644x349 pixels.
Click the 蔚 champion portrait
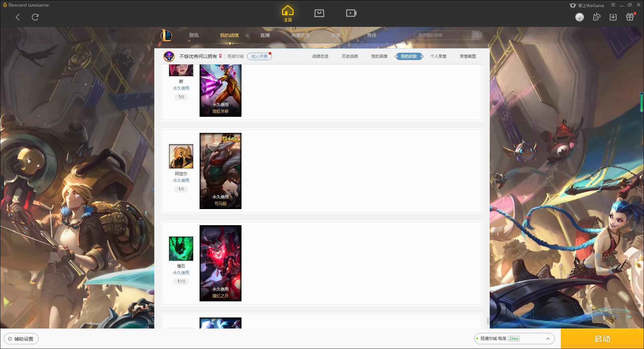click(x=181, y=70)
